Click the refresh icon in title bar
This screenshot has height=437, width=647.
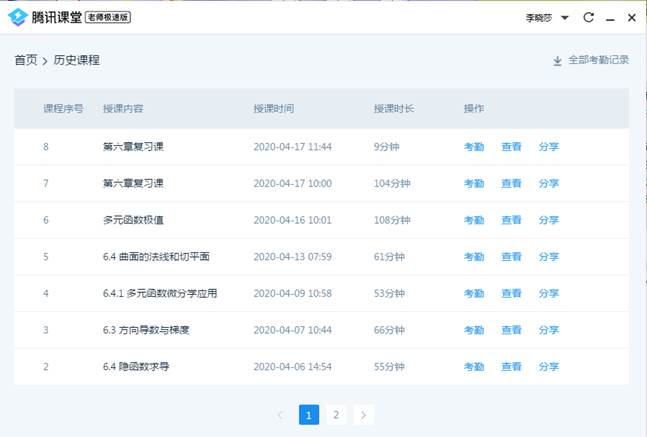[x=589, y=18]
